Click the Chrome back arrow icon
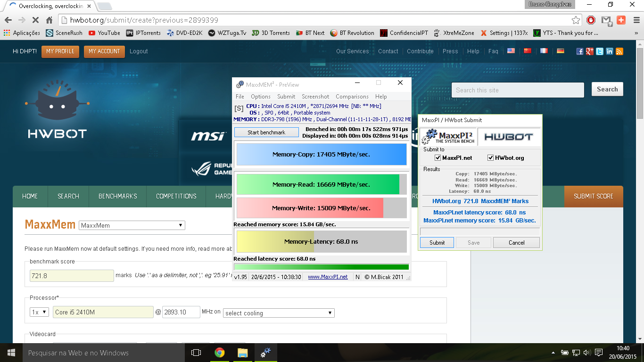Viewport: 644px width, 362px height. [x=8, y=20]
